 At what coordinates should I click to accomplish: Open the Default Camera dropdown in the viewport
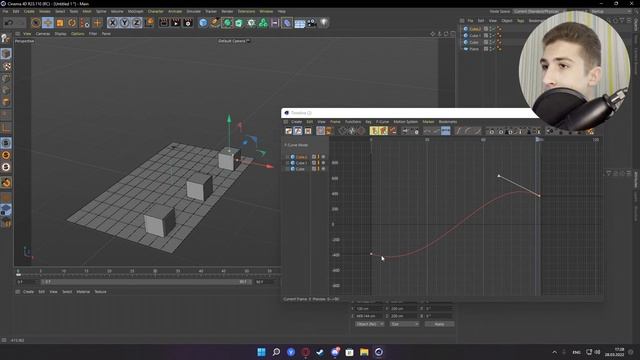[x=234, y=41]
